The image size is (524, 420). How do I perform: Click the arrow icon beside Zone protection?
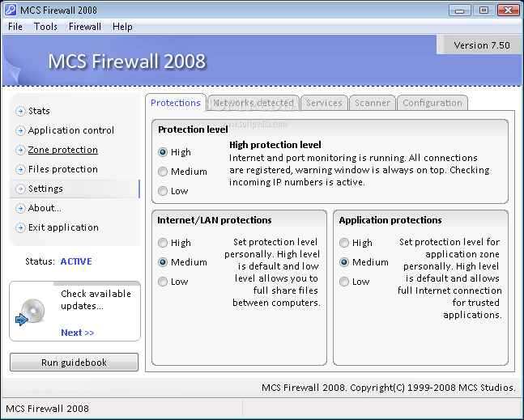coord(20,150)
